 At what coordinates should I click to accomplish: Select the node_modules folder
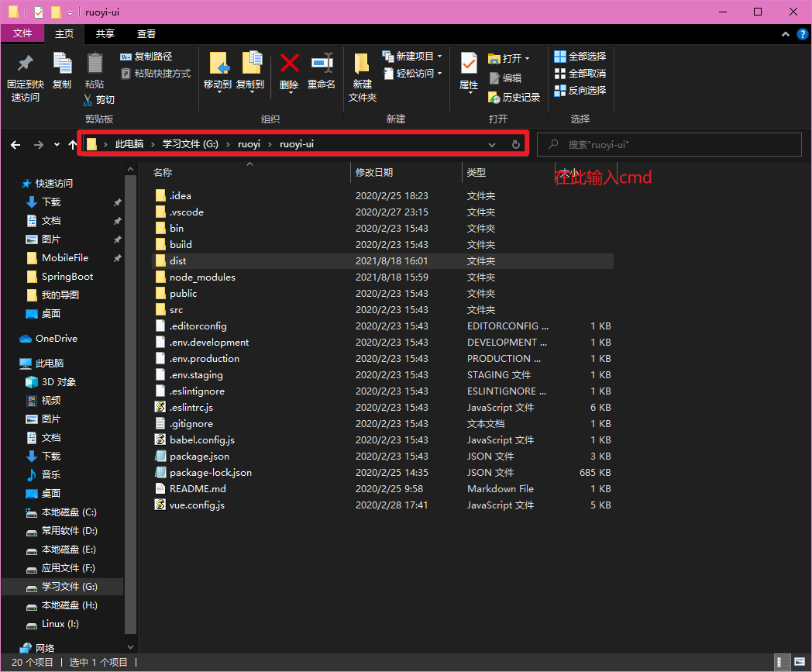click(202, 277)
